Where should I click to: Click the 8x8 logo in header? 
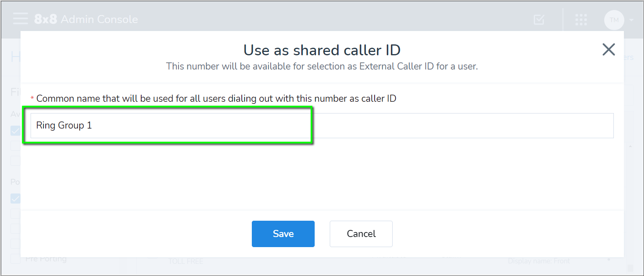[x=45, y=19]
